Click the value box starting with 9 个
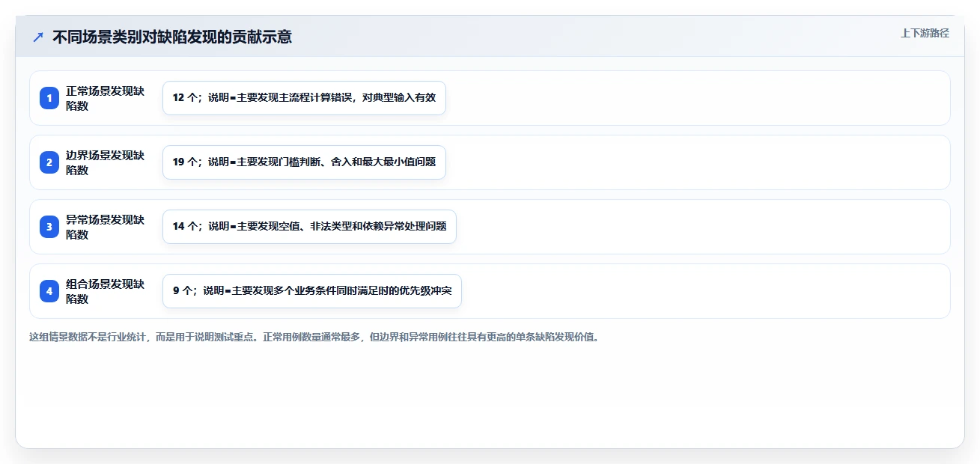The height and width of the screenshot is (464, 980). coord(312,291)
